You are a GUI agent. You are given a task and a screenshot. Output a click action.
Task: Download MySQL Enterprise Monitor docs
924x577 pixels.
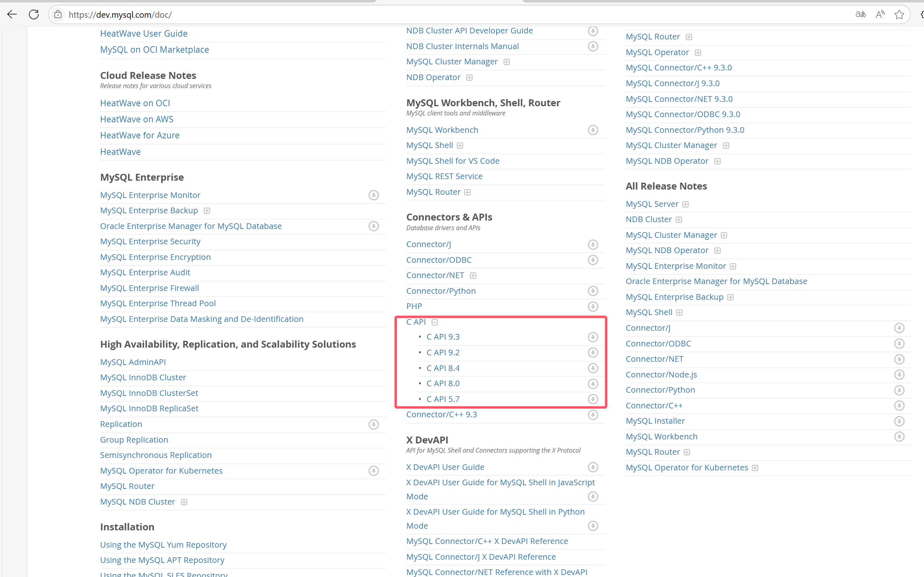373,195
